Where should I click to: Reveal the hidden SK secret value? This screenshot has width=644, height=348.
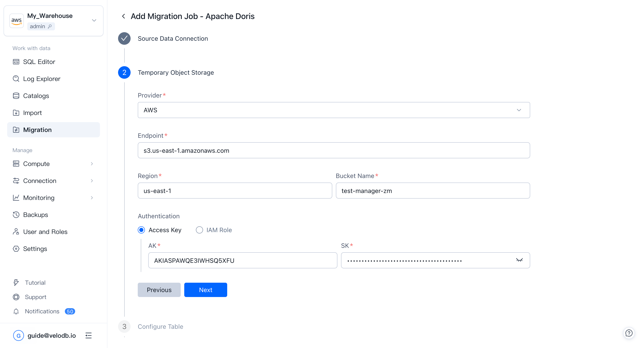(x=519, y=260)
